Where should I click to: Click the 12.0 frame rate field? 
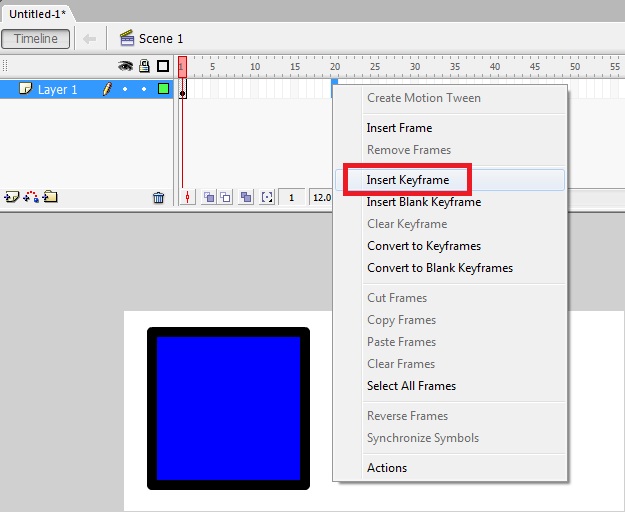click(x=321, y=198)
